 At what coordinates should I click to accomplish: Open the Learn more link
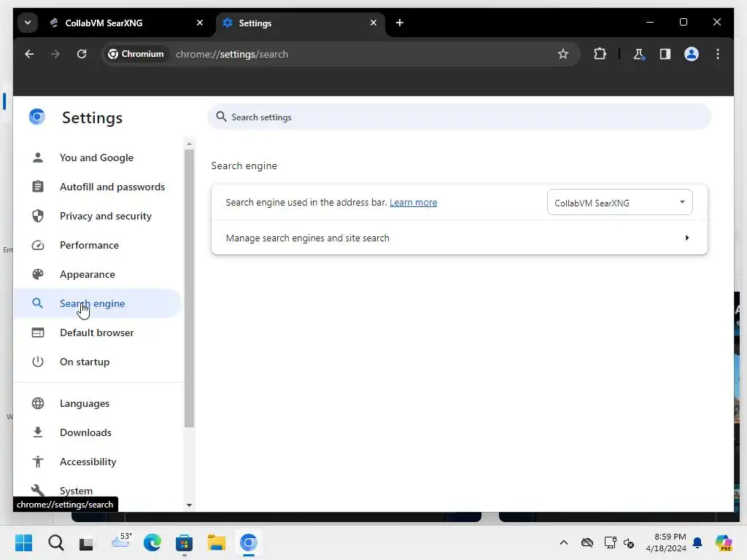[413, 203]
